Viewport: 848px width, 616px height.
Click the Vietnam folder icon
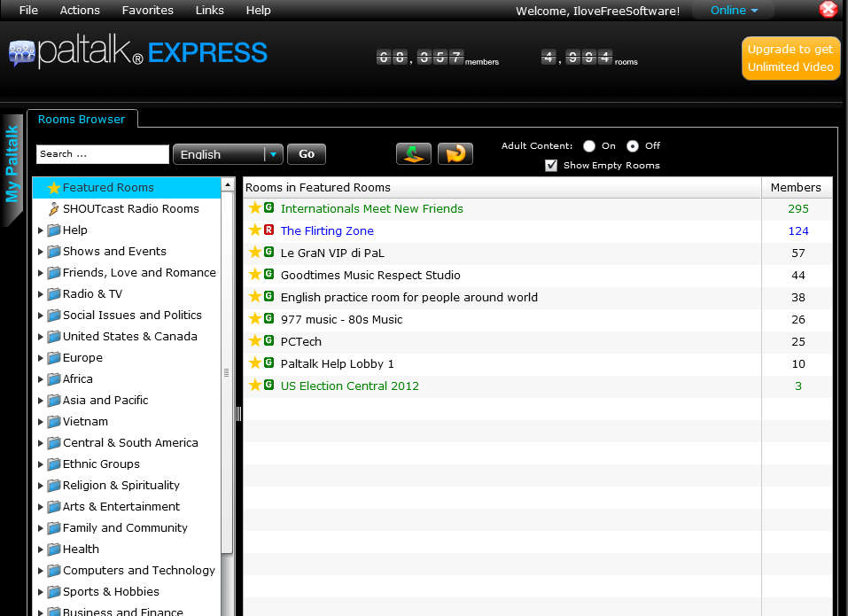point(53,422)
